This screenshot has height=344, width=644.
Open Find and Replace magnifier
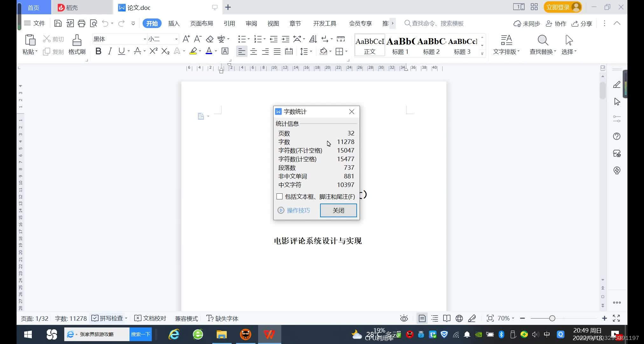543,40
